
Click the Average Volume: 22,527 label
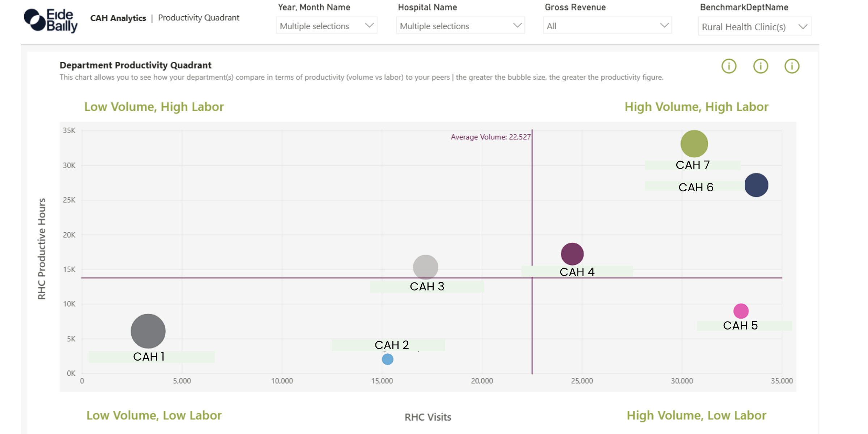point(490,137)
